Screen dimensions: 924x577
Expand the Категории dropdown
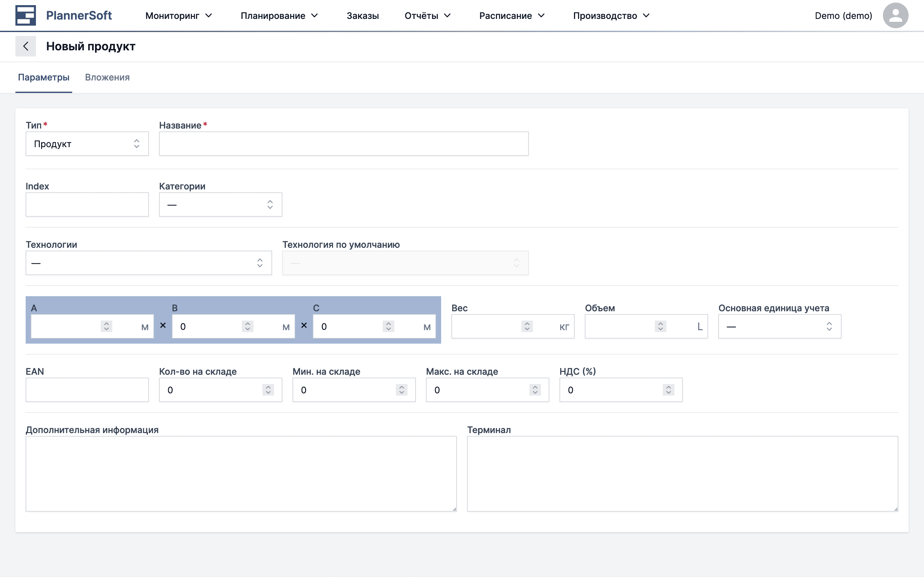pyautogui.click(x=220, y=205)
